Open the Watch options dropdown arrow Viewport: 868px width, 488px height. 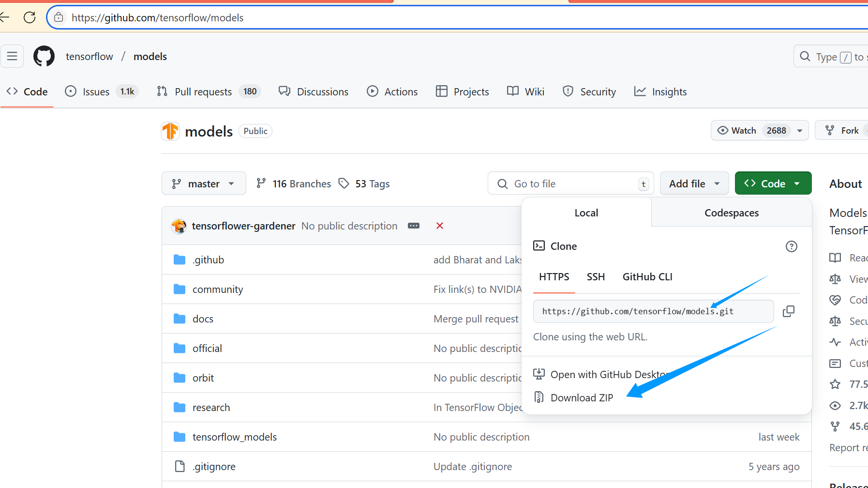[x=800, y=131]
